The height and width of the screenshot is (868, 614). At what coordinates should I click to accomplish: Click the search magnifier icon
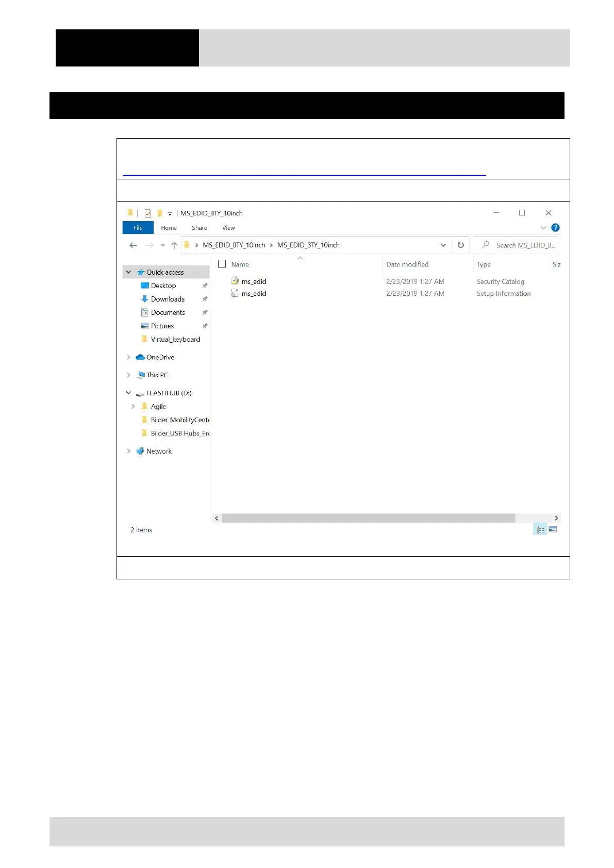point(485,245)
